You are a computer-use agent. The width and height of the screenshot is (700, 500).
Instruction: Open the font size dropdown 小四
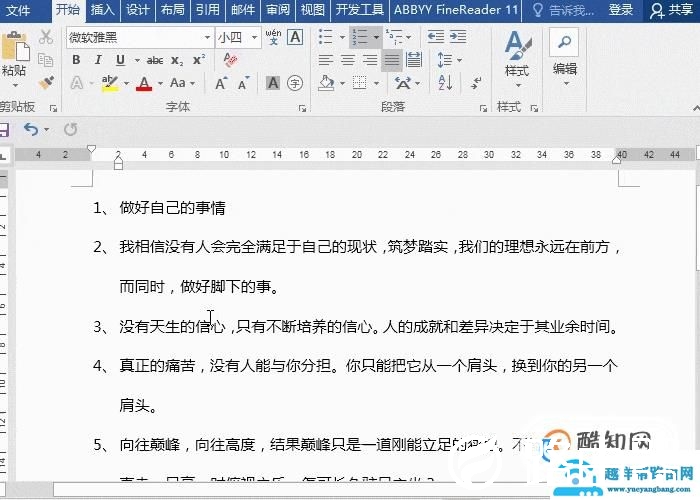[x=254, y=38]
